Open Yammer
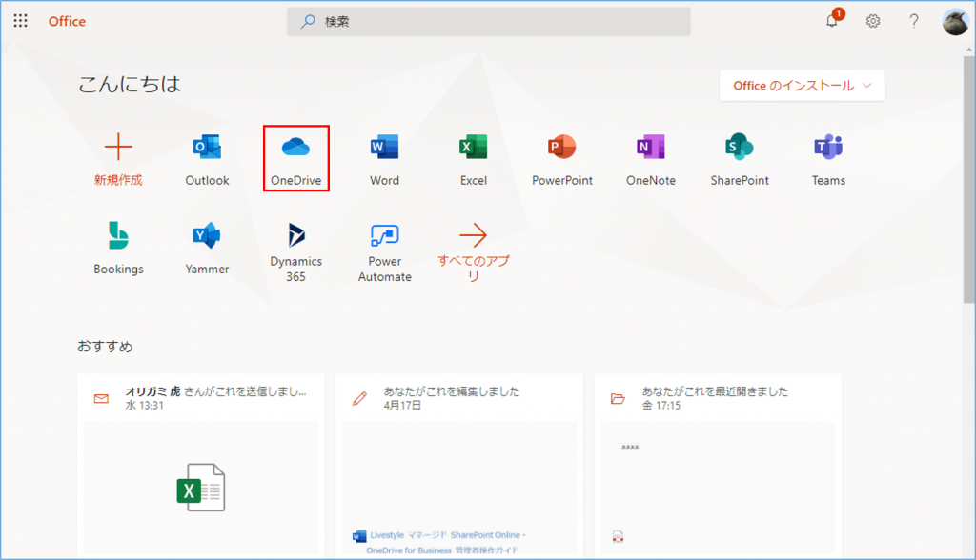 (x=207, y=249)
